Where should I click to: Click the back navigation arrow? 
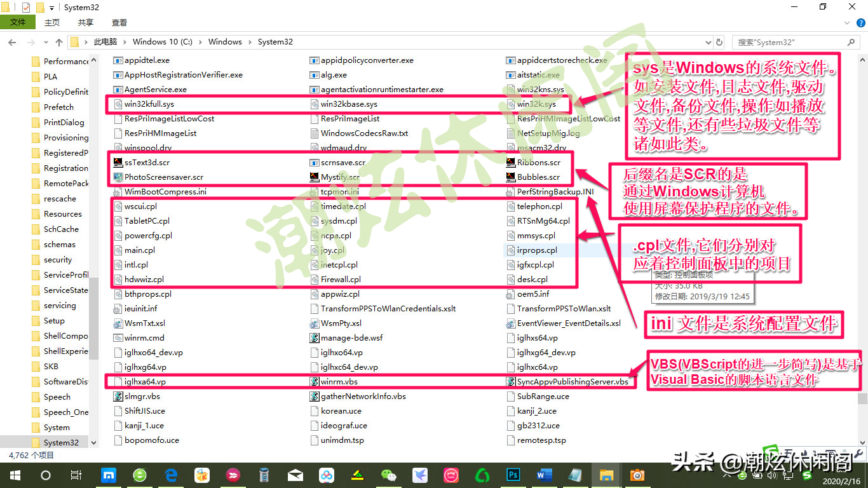coord(11,42)
